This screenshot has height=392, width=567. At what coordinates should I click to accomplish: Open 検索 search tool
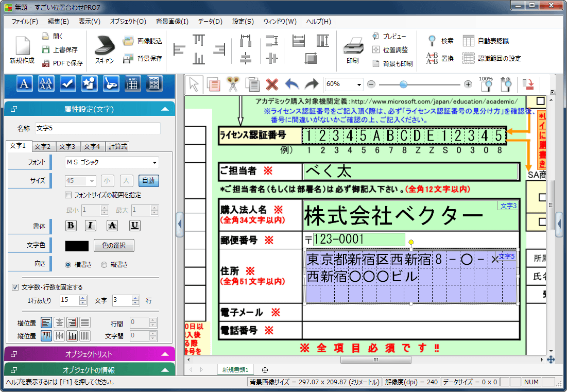440,41
